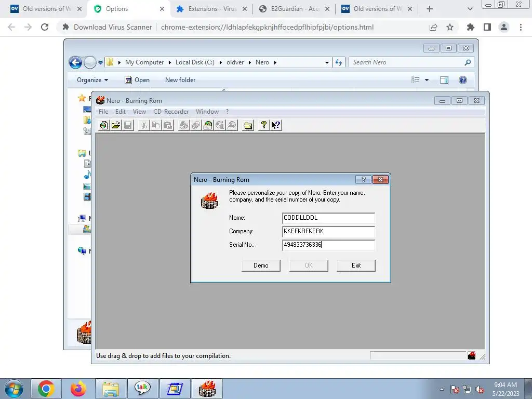The height and width of the screenshot is (399, 532).
Task: Click the Name input field
Action: tap(328, 218)
